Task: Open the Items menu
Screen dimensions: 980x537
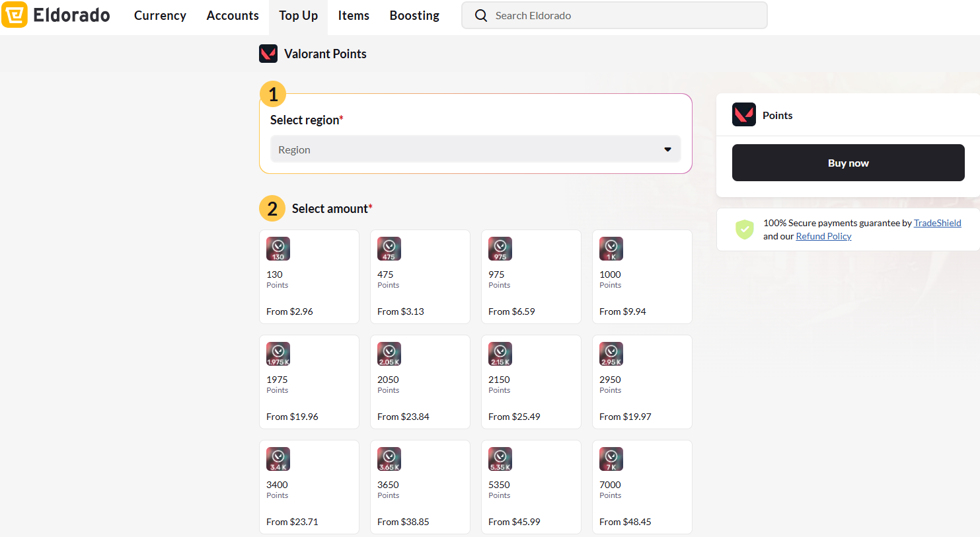Action: coord(354,15)
